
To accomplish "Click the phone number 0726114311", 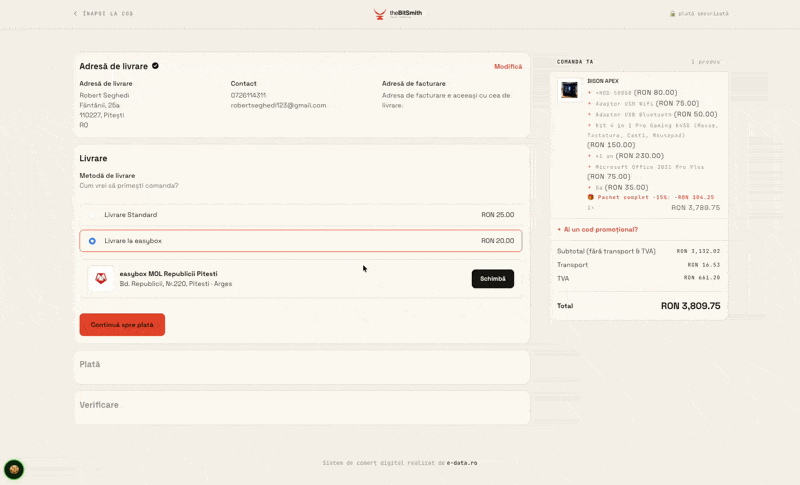I will [248, 95].
